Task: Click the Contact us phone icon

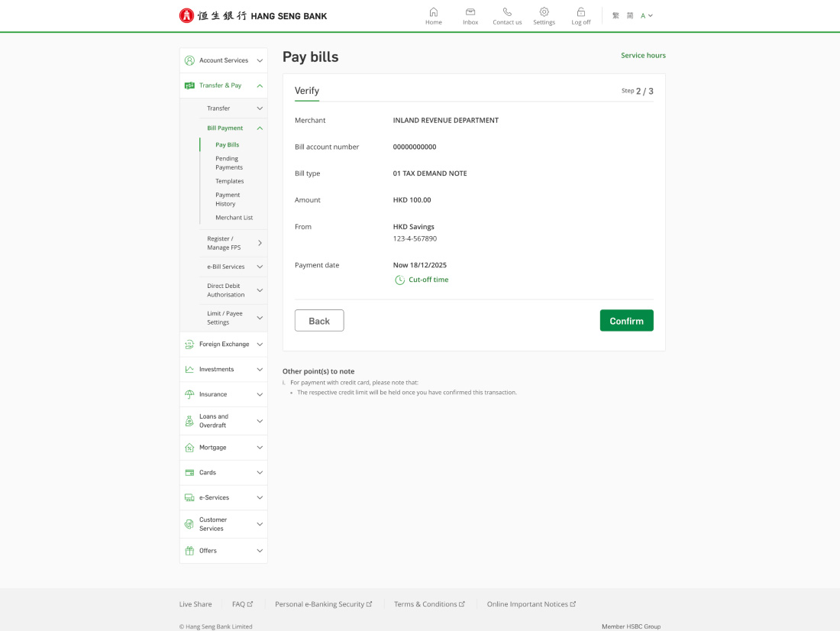Action: pos(507,12)
